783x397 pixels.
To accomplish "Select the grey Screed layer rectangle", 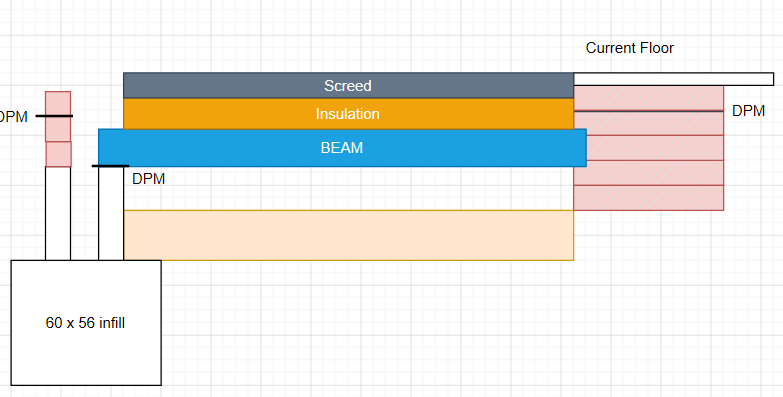I will [348, 85].
